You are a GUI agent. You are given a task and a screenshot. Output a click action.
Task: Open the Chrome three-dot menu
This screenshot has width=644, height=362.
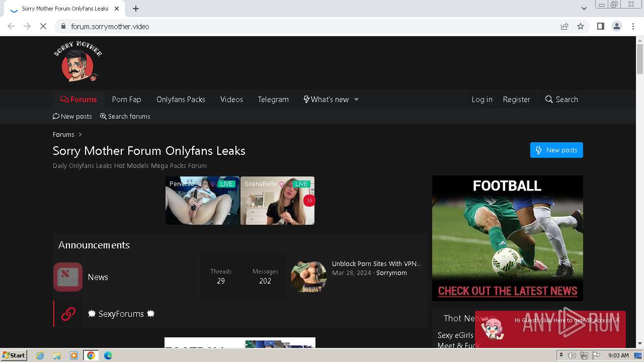point(633,26)
